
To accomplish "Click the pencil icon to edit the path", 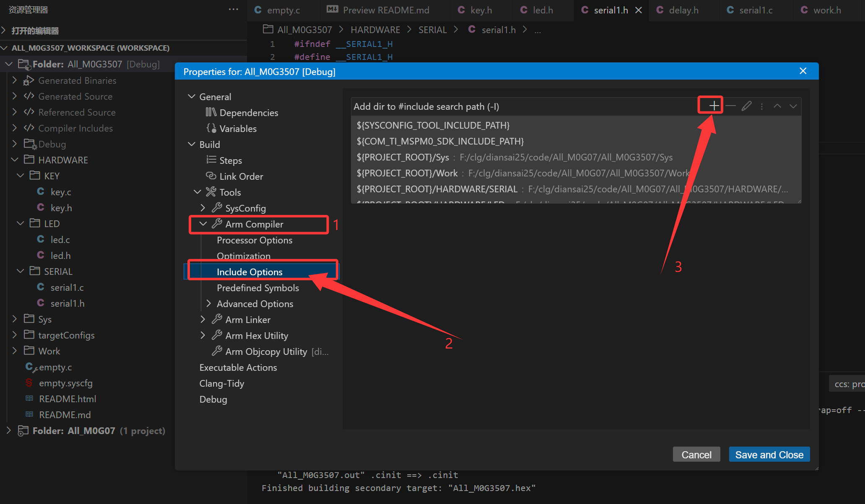I will (746, 106).
